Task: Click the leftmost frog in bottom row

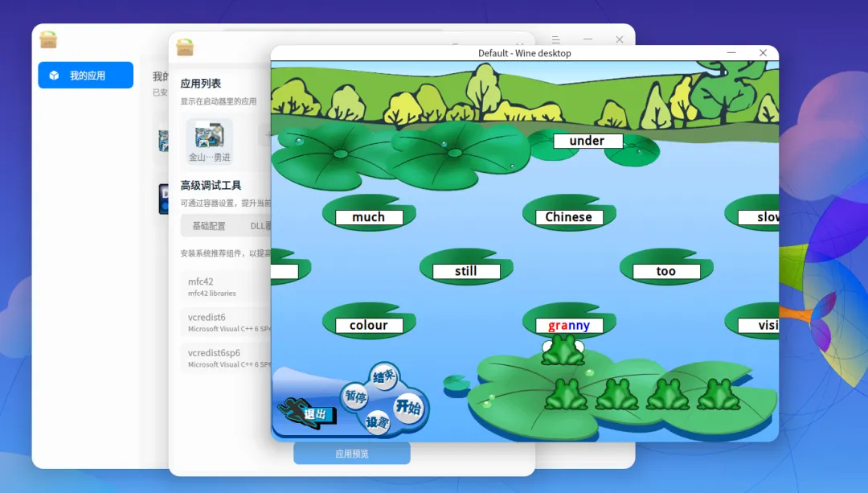Action: [567, 394]
